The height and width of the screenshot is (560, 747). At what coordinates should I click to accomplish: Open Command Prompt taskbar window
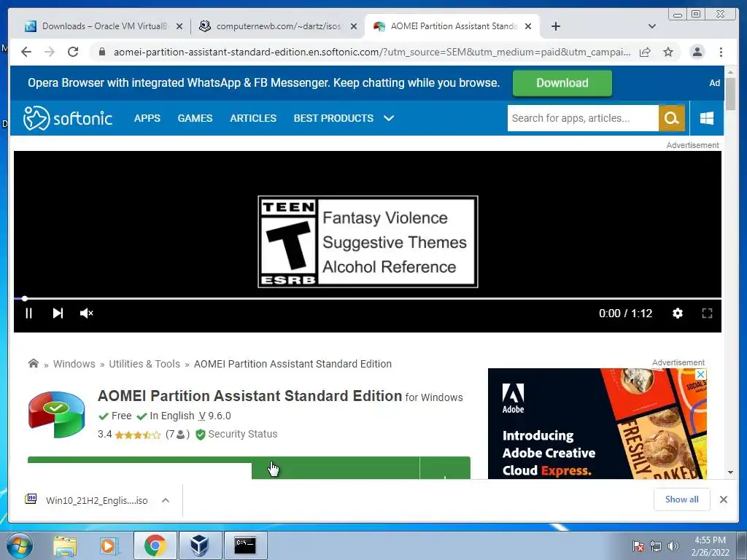coord(245,545)
